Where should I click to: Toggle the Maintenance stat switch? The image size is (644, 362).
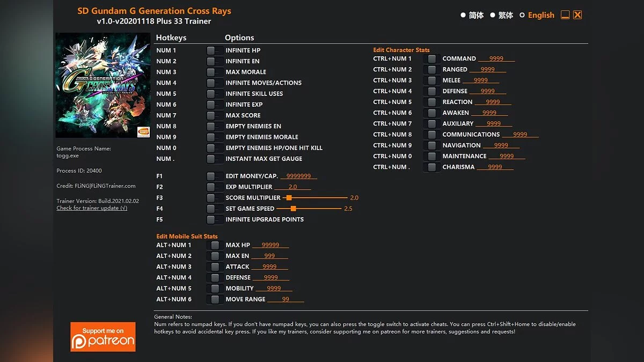point(431,156)
